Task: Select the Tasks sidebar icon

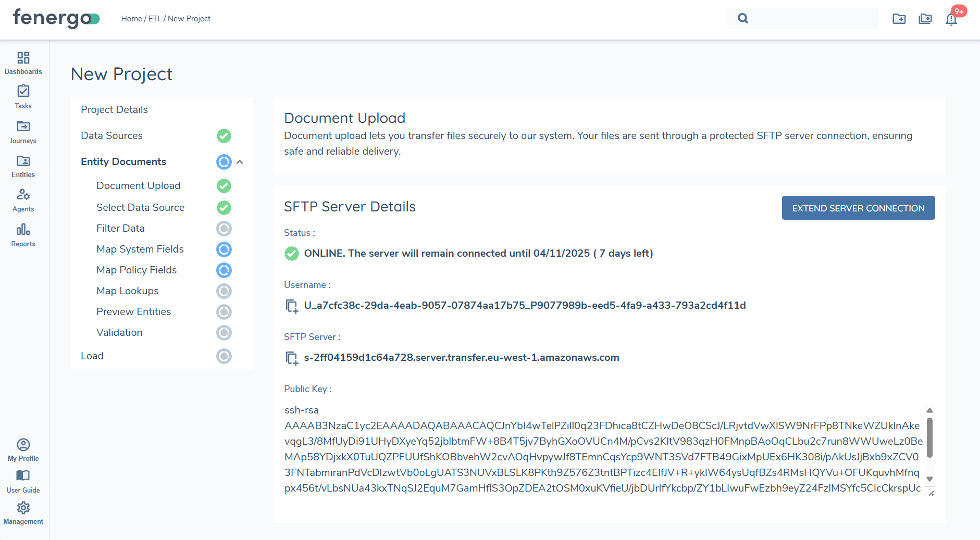Action: 23,97
